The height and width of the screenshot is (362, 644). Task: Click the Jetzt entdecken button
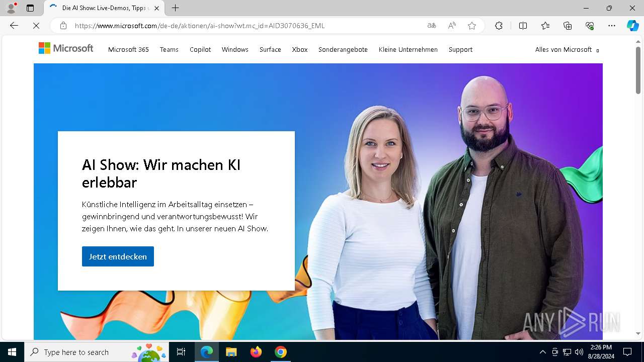click(x=118, y=256)
